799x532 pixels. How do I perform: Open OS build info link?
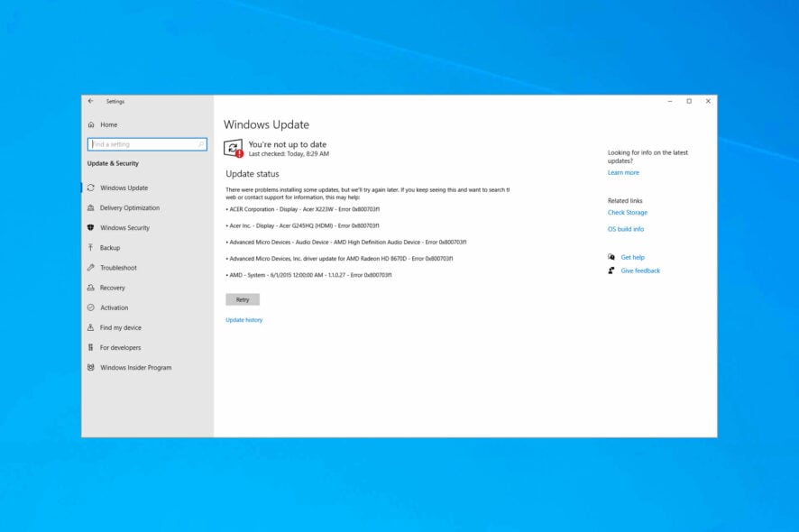click(626, 229)
